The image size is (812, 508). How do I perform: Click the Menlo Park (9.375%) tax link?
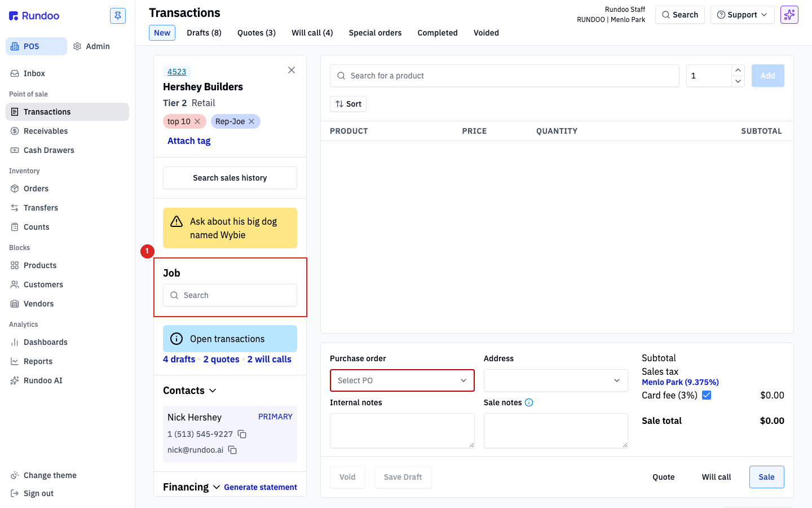[x=680, y=382]
